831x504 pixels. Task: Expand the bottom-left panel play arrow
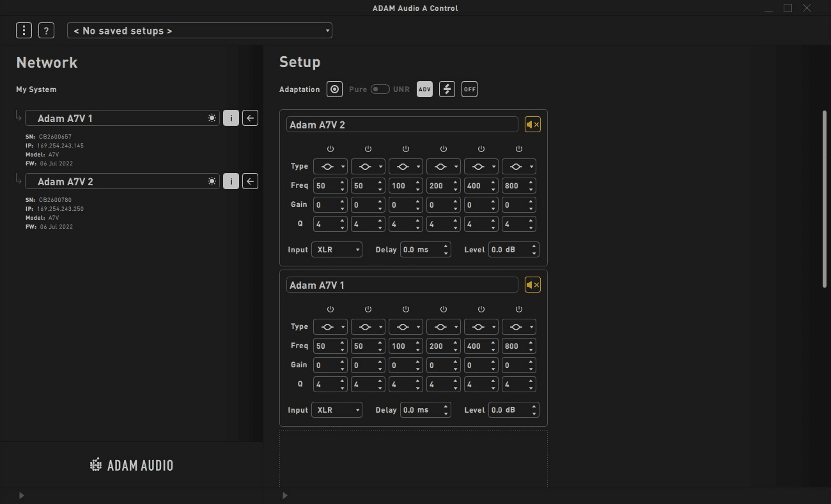[x=22, y=495]
